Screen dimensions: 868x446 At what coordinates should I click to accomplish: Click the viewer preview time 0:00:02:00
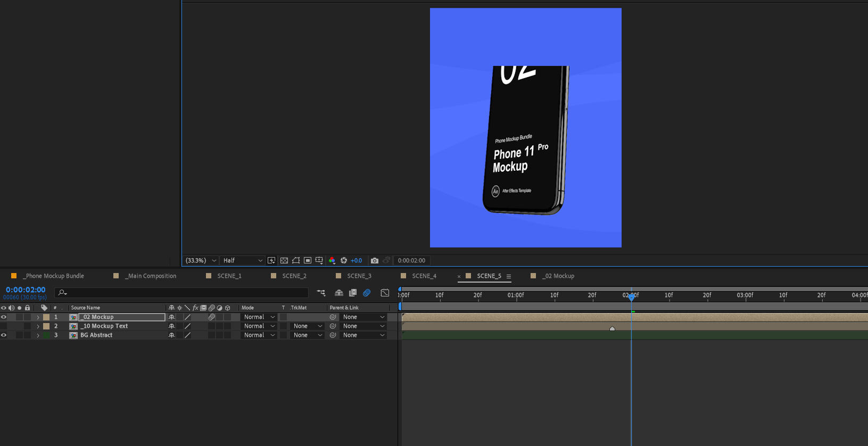[x=411, y=260]
